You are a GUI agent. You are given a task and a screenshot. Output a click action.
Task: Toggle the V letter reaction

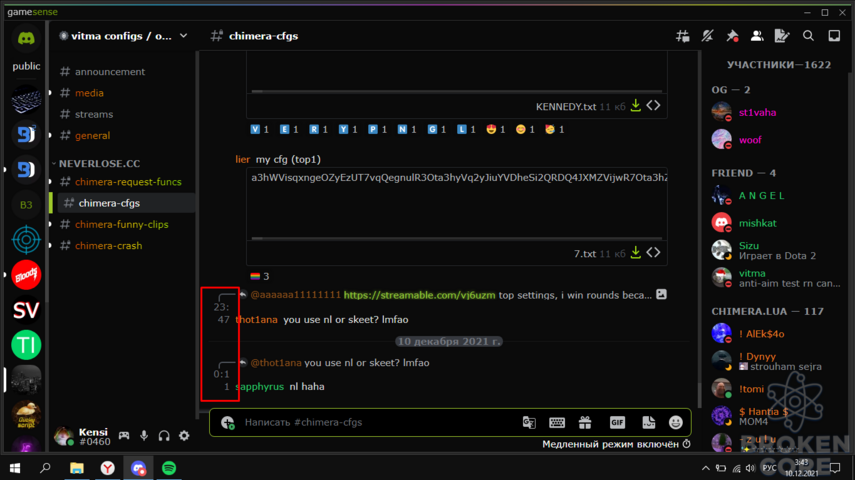pyautogui.click(x=260, y=129)
